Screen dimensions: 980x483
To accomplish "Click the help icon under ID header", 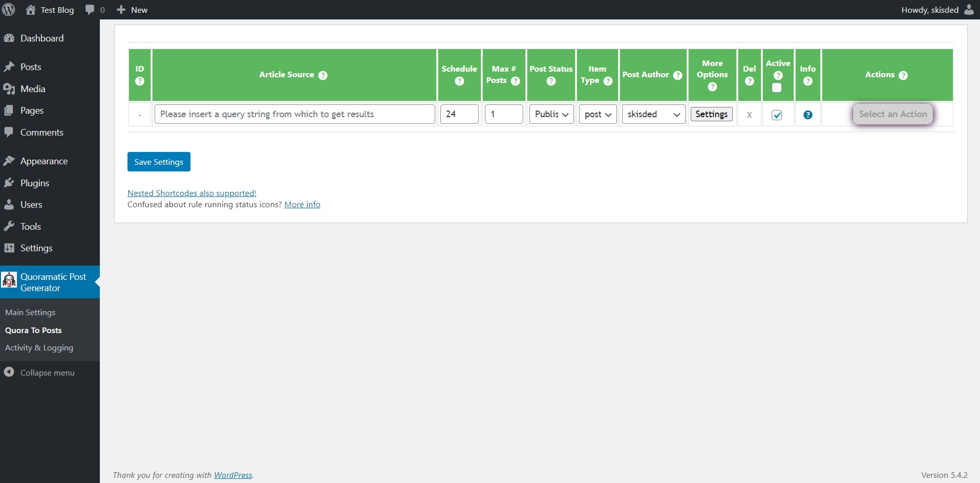I will (140, 81).
